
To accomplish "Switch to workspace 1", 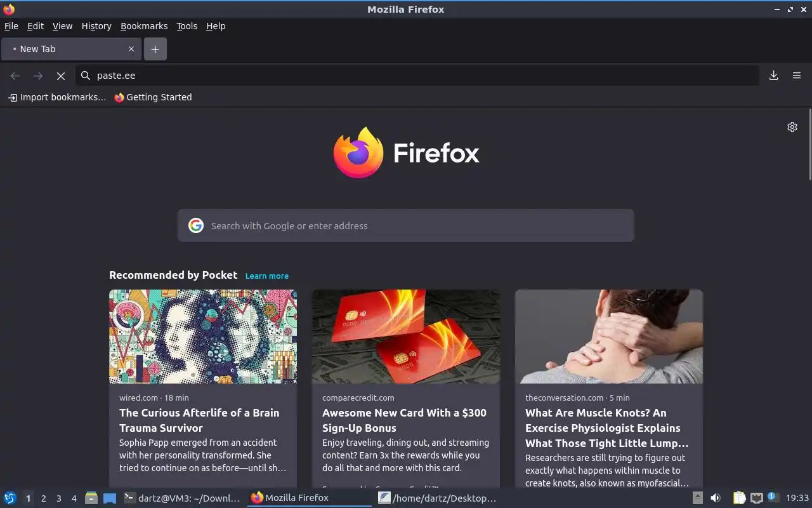I will pyautogui.click(x=28, y=498).
